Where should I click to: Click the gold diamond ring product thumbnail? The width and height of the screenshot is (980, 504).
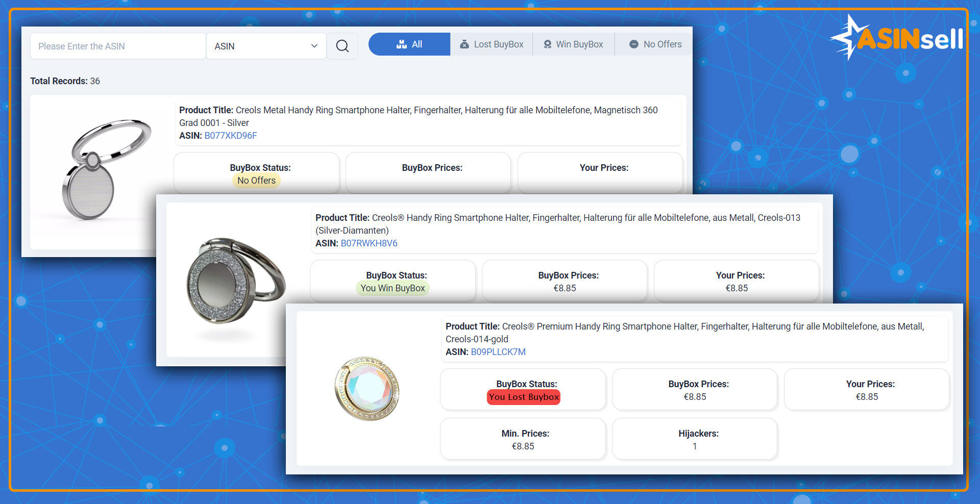pos(369,389)
